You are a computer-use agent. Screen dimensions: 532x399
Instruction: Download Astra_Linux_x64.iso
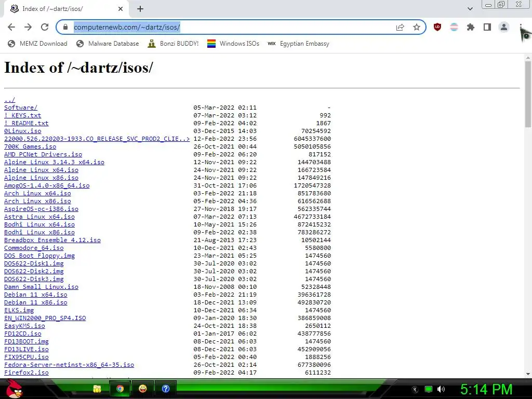tap(39, 217)
